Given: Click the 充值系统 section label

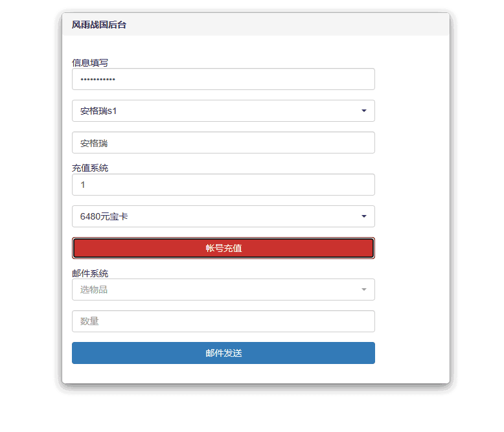Looking at the screenshot, I should tap(90, 168).
